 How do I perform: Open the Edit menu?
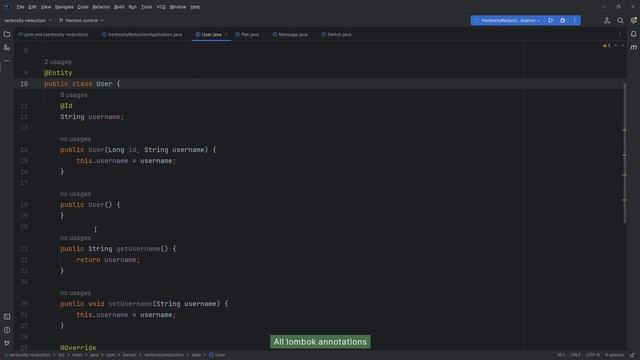click(32, 7)
